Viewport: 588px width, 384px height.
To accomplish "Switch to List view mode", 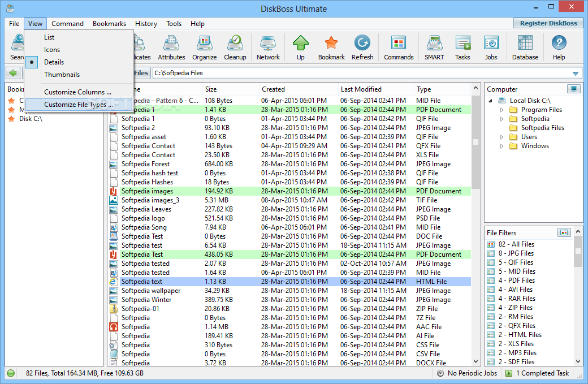I will 79,37.
